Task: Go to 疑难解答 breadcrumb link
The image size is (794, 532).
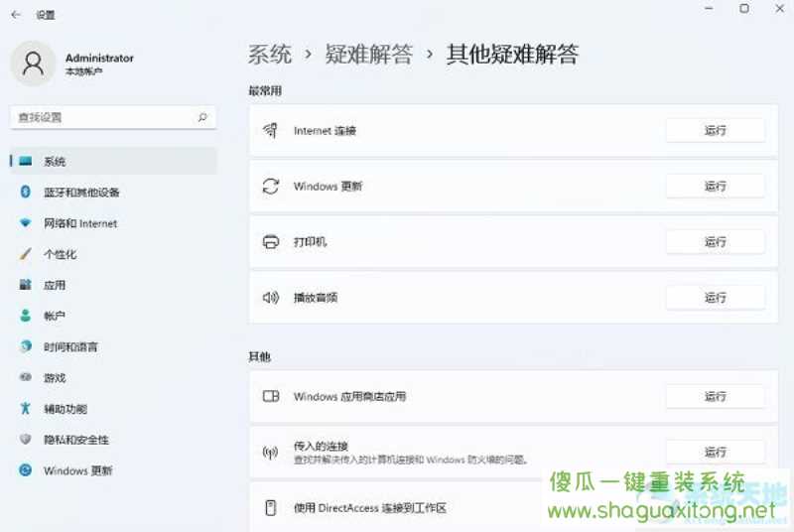Action: 368,55
